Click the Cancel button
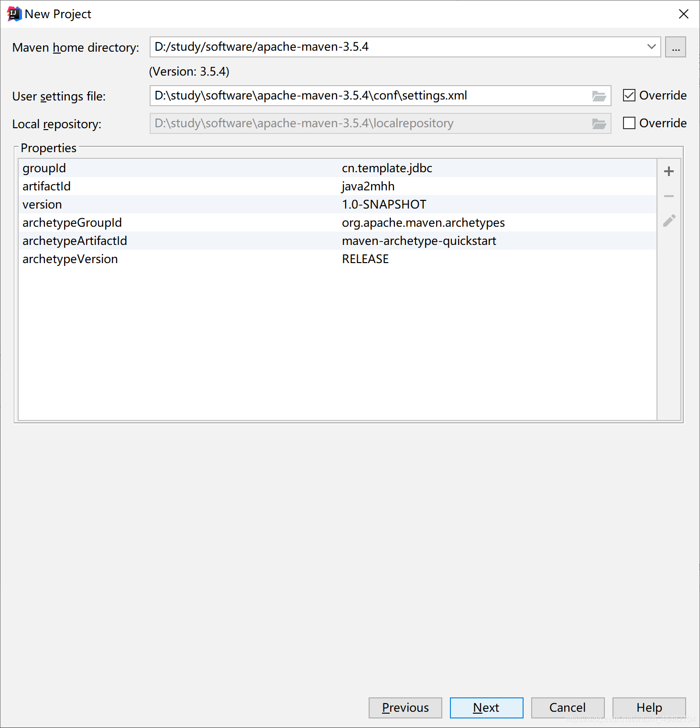This screenshot has height=728, width=700. pyautogui.click(x=568, y=708)
